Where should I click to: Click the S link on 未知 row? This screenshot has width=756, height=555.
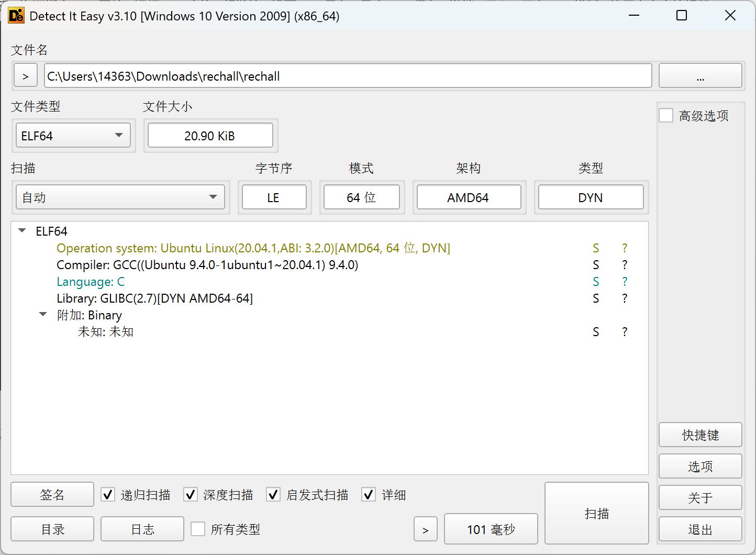click(596, 332)
